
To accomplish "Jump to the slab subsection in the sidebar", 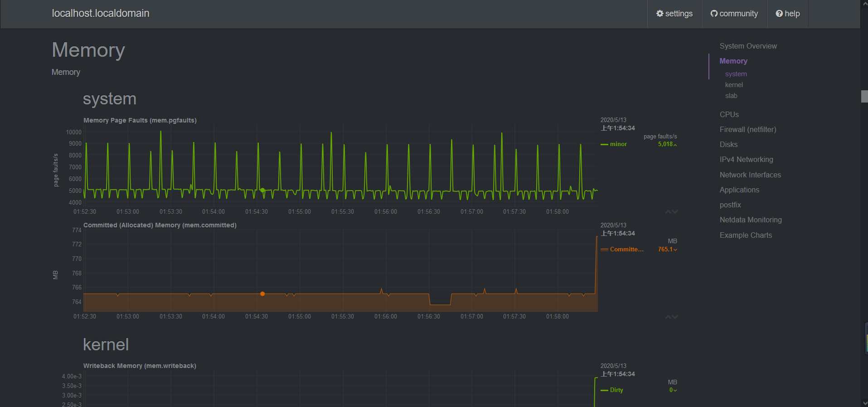I will 731,96.
